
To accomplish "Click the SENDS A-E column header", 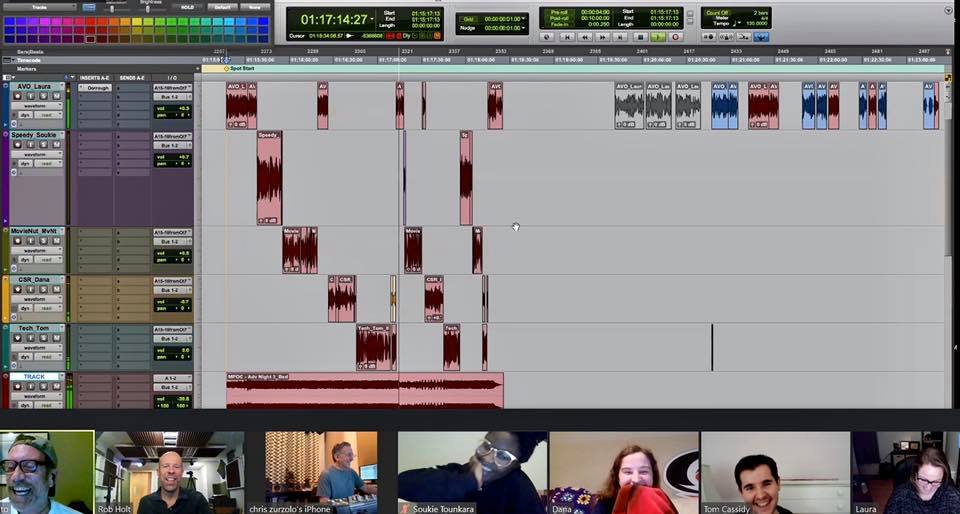I will coord(132,78).
